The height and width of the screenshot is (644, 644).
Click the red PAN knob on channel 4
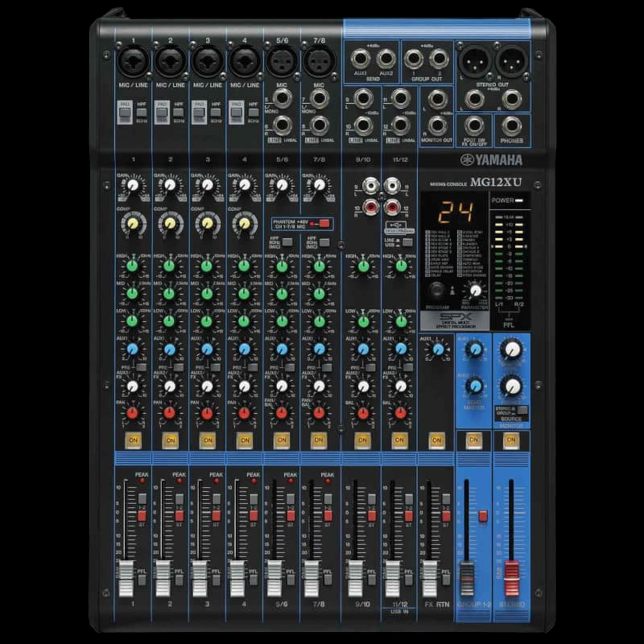(244, 413)
